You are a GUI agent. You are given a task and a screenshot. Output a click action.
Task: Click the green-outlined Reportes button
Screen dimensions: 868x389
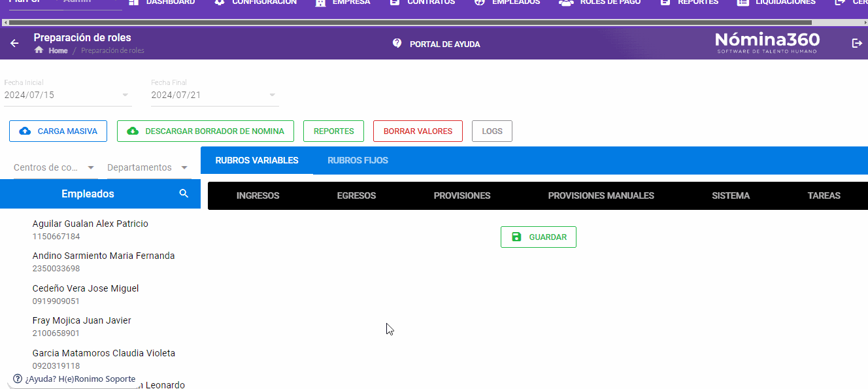(334, 131)
